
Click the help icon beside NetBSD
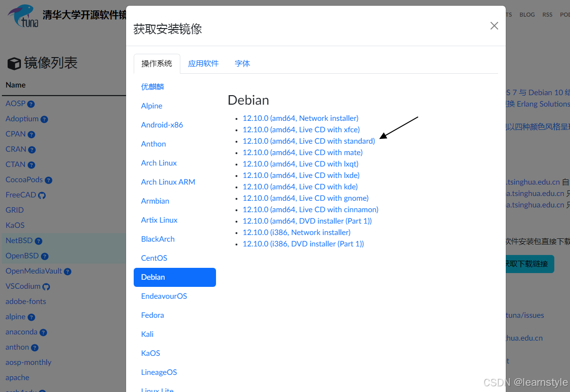tap(39, 241)
